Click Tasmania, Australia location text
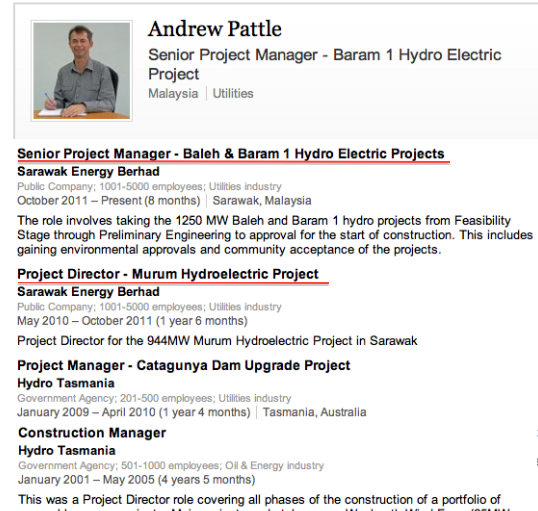Screen dimensions: 538x511 [314, 412]
